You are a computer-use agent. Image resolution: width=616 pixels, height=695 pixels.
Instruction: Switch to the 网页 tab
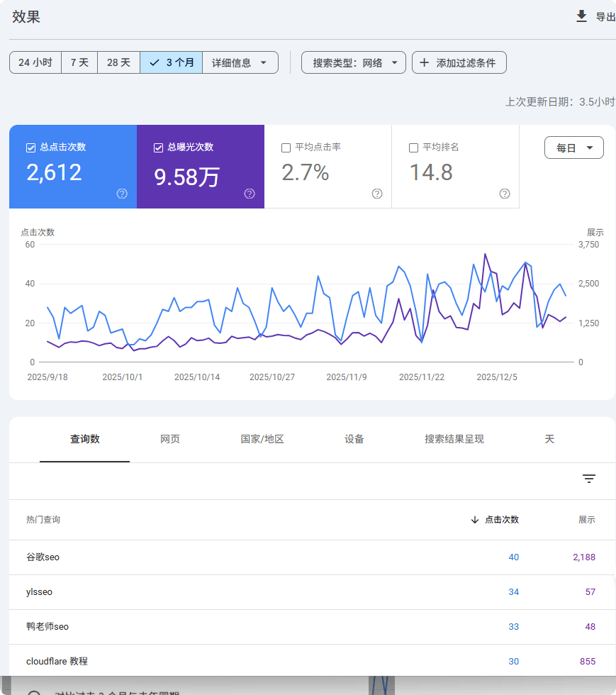click(170, 439)
